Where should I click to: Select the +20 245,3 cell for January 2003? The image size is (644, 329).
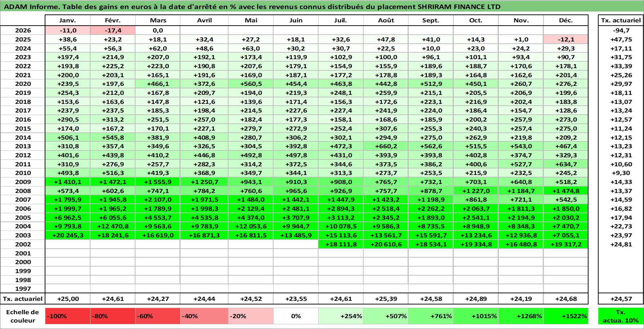[68, 235]
